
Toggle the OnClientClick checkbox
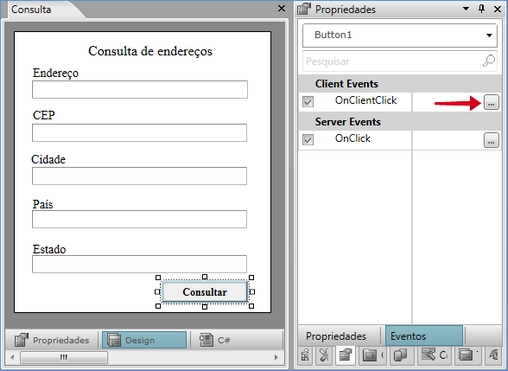308,101
